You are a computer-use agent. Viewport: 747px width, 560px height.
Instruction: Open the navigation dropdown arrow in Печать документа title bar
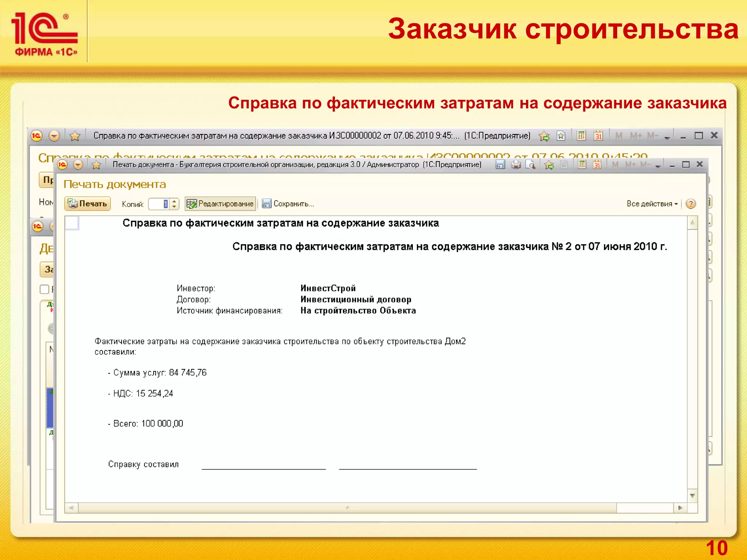(78, 165)
